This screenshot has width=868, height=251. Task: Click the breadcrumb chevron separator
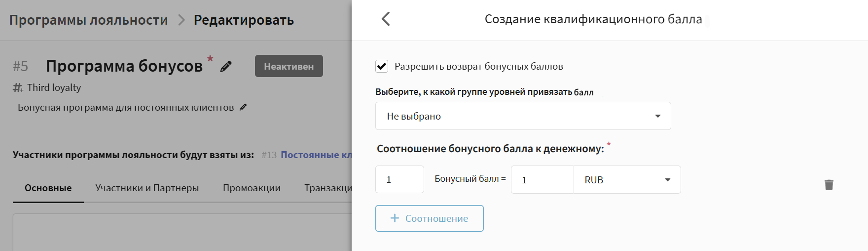pyautogui.click(x=181, y=20)
